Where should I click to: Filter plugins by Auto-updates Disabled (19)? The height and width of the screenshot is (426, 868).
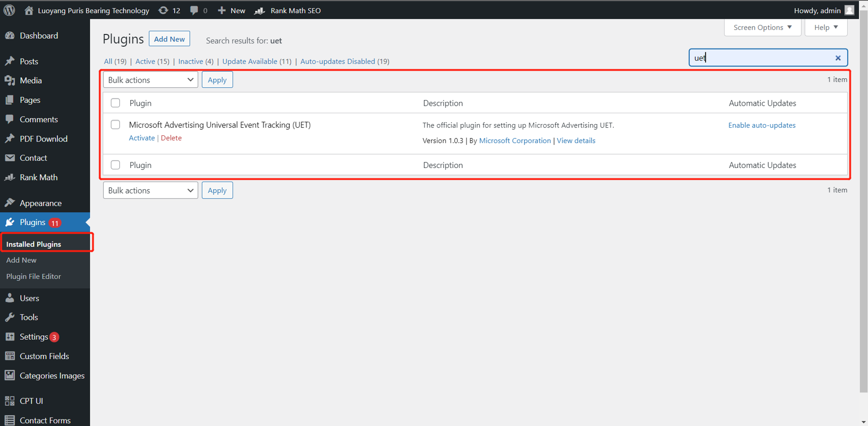(345, 61)
